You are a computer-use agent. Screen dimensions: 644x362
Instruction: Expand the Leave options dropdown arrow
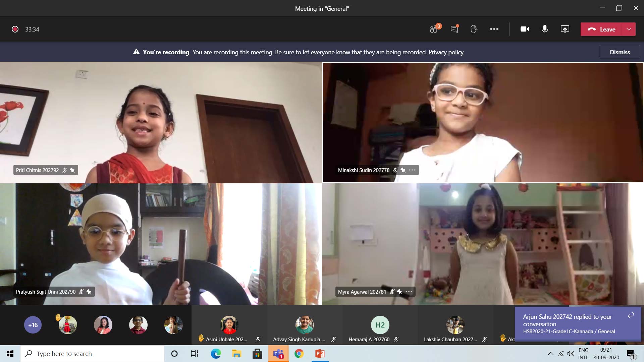click(629, 29)
